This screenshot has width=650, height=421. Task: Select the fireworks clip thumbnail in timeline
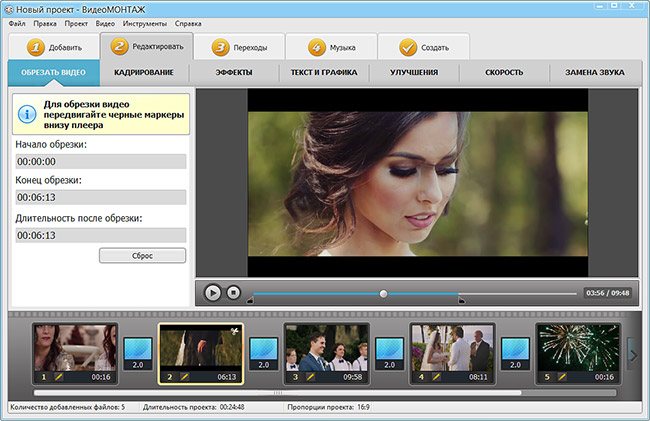[577, 346]
